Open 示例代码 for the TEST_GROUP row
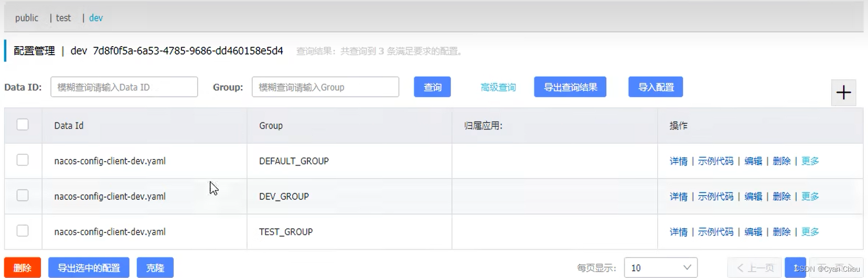 pos(716,232)
